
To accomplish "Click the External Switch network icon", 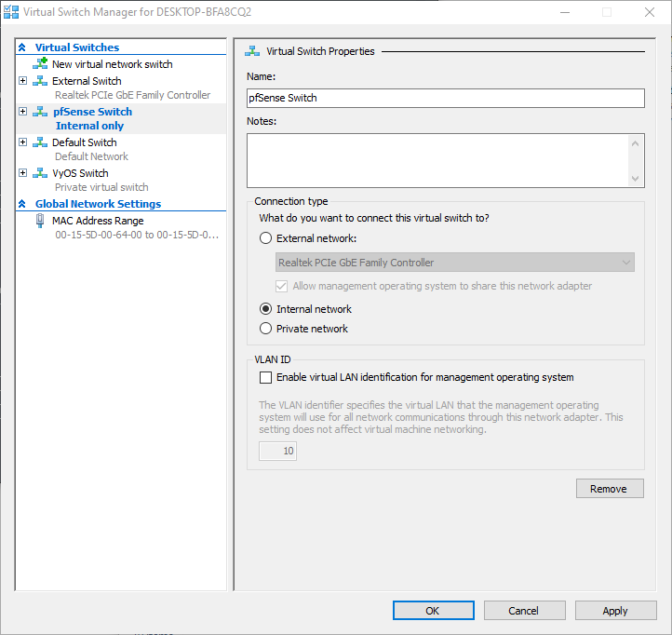I will [x=40, y=81].
